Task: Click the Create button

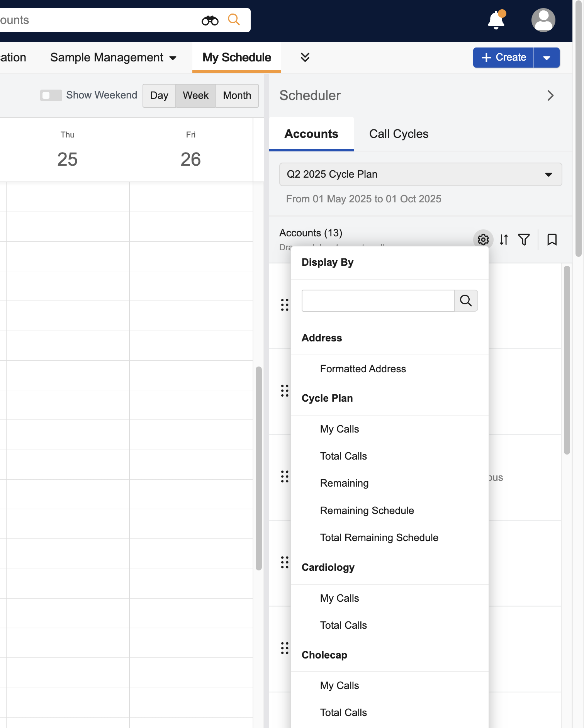Action: pos(504,58)
